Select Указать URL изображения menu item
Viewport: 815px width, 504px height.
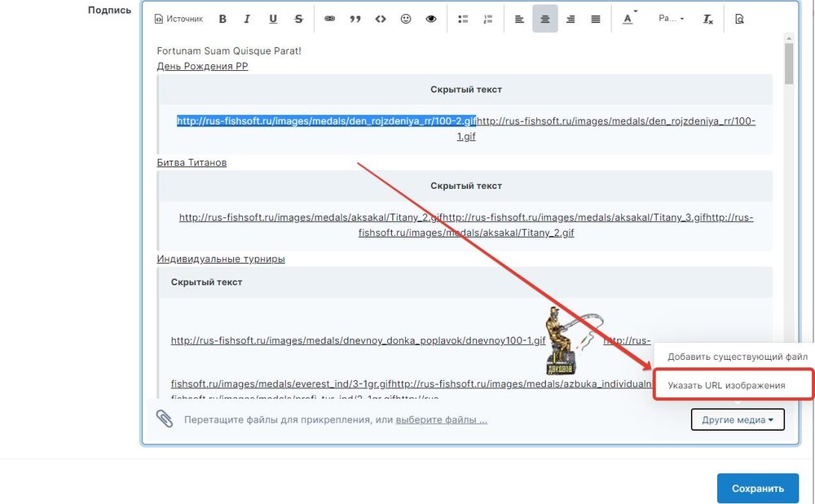click(x=726, y=385)
